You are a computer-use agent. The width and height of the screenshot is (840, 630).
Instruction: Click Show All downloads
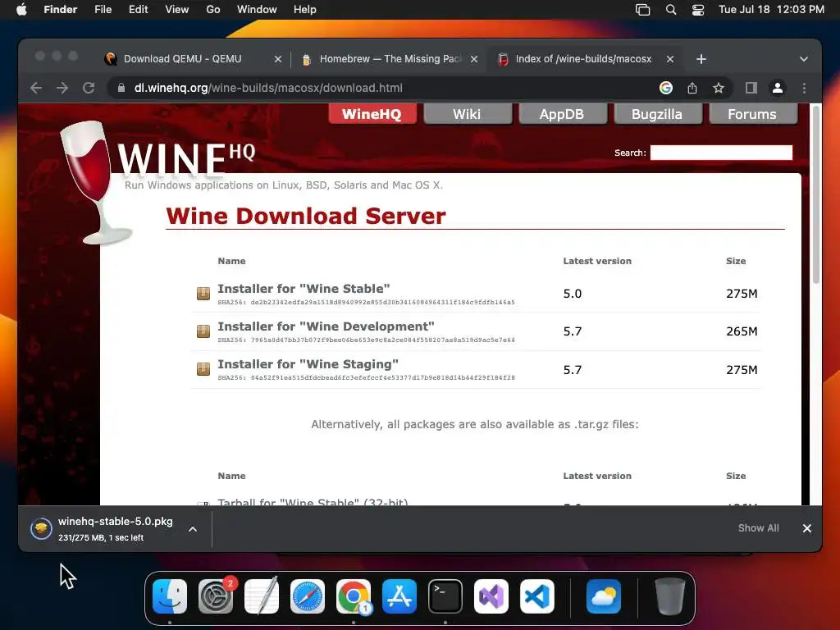[758, 528]
